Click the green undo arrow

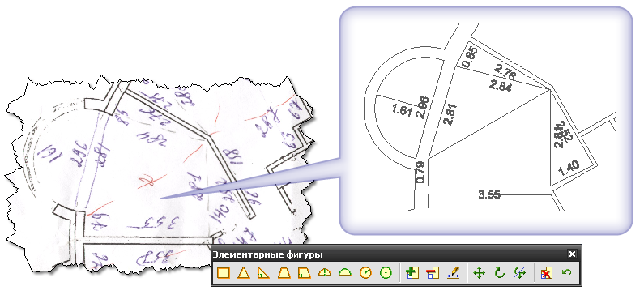(x=566, y=272)
